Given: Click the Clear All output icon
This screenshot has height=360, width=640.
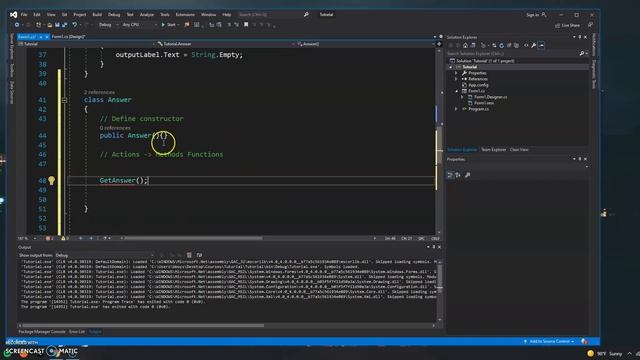Looking at the screenshot, I should pos(189,255).
